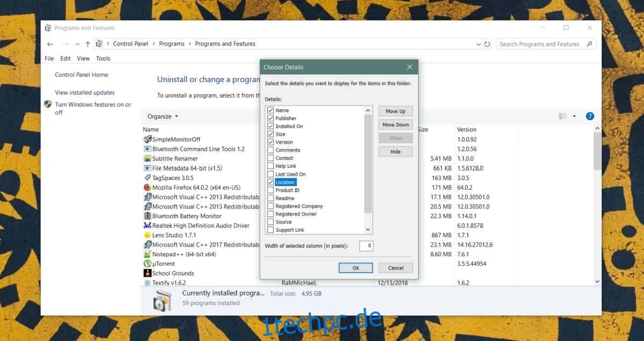
Task: Close the Choose Details dialog
Action: pos(409,67)
